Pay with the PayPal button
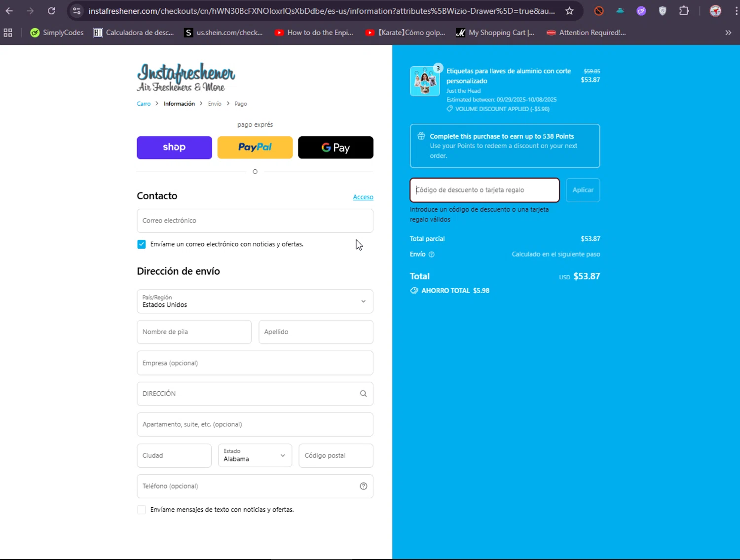 pos(255,148)
